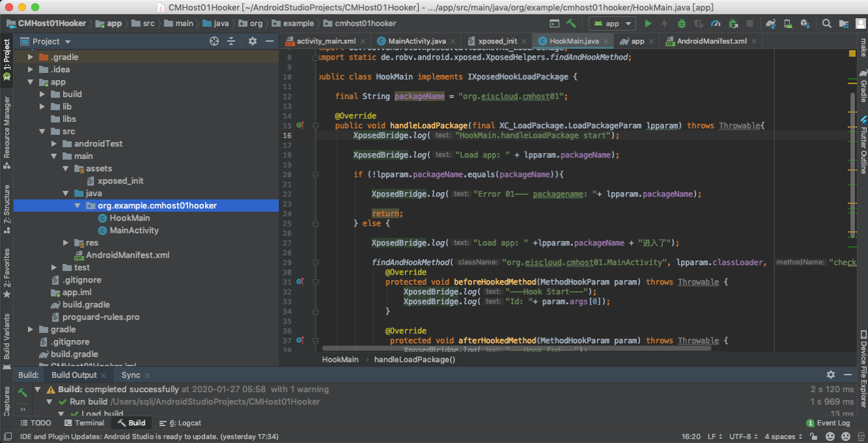Open the app run configuration dropdown

pyautogui.click(x=612, y=23)
